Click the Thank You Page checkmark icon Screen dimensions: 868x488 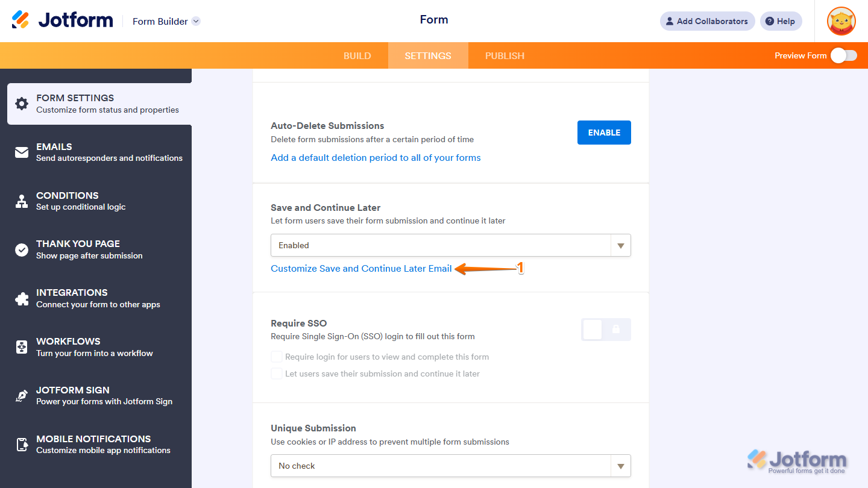(x=21, y=249)
